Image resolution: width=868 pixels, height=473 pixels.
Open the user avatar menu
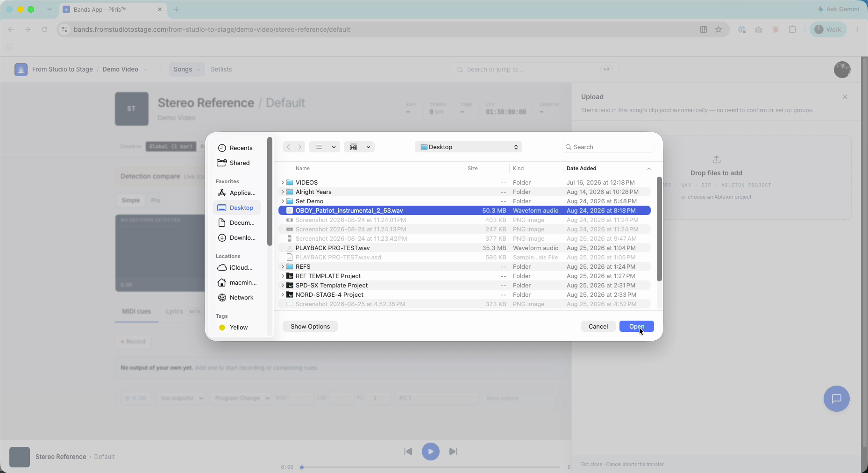pyautogui.click(x=842, y=70)
